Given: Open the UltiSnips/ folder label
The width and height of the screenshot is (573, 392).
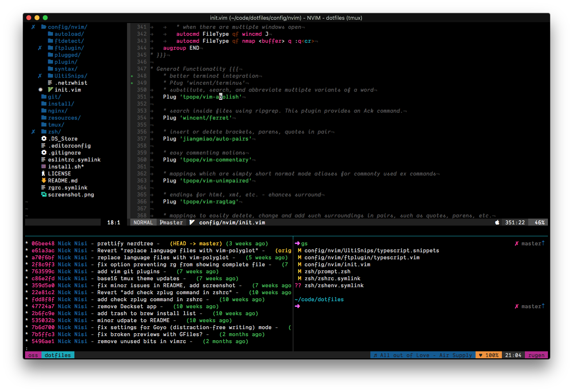Looking at the screenshot, I should pyautogui.click(x=71, y=76).
